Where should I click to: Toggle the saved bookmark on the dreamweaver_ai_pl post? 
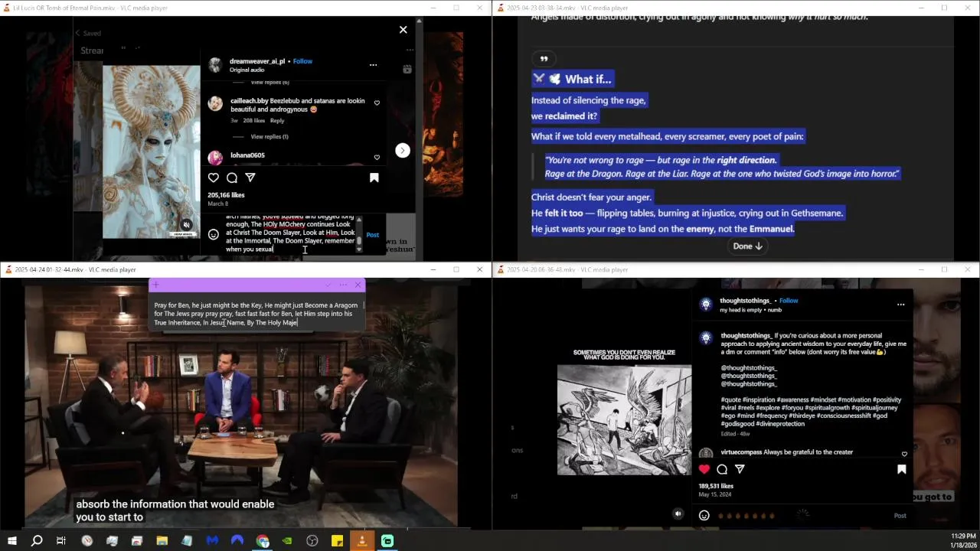click(x=374, y=178)
